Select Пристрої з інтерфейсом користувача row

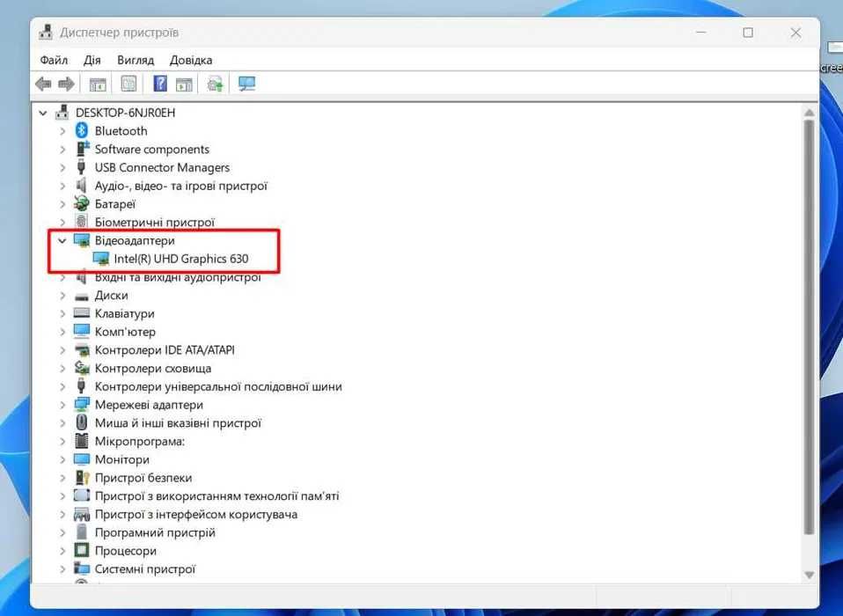tap(195, 514)
